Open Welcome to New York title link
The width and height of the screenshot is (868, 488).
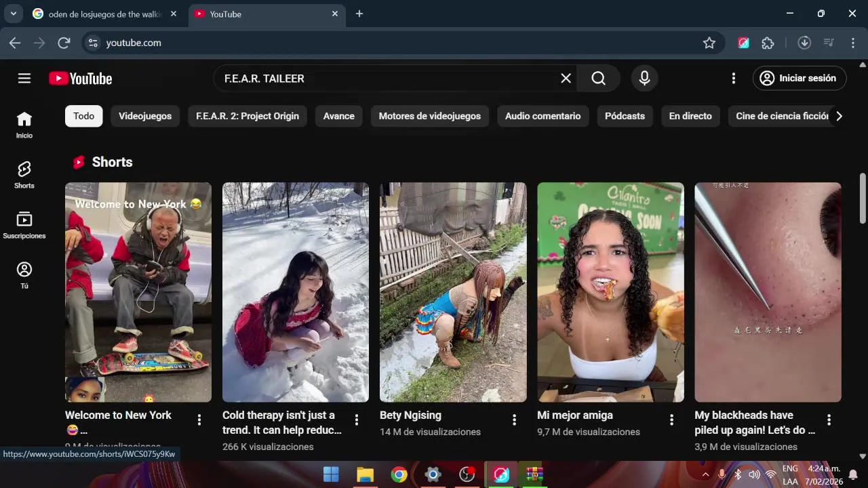coord(118,422)
